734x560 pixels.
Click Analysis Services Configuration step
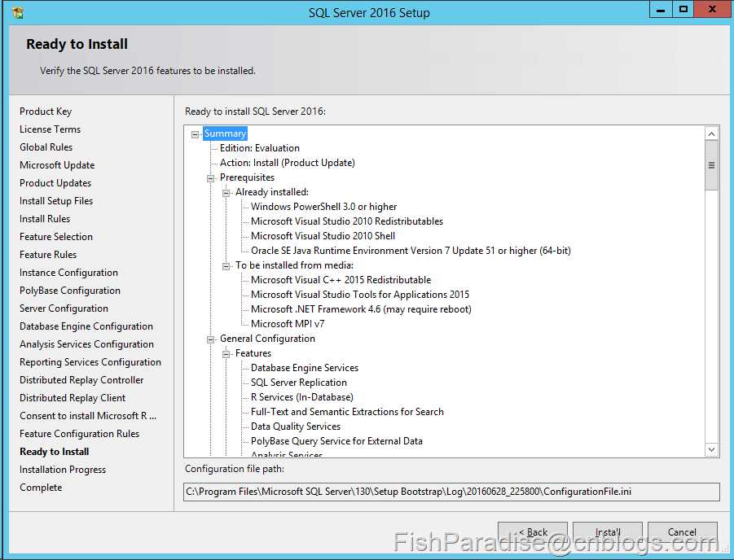click(x=86, y=343)
